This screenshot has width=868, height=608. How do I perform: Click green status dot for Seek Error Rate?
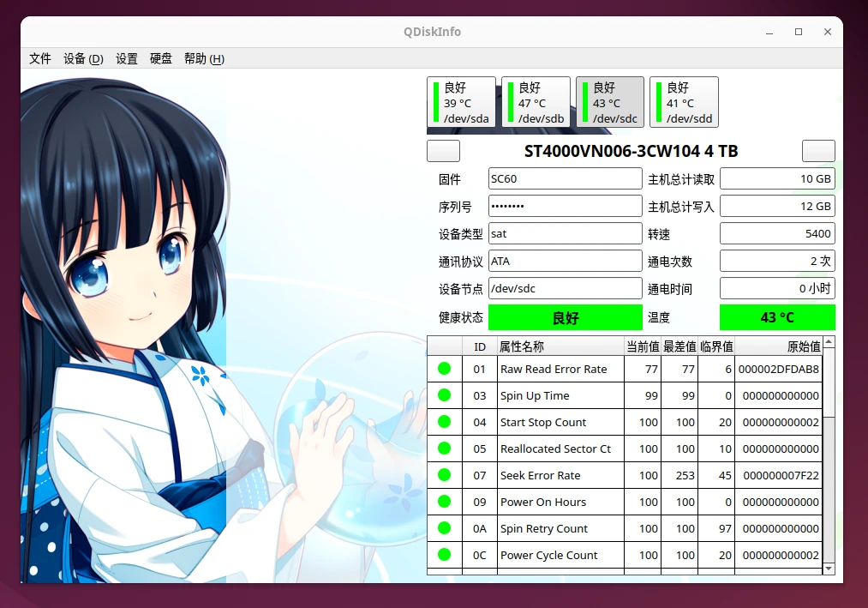tap(444, 475)
